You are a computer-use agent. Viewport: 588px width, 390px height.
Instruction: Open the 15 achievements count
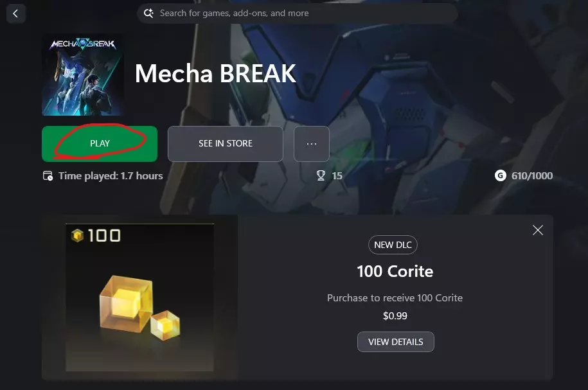(x=337, y=175)
